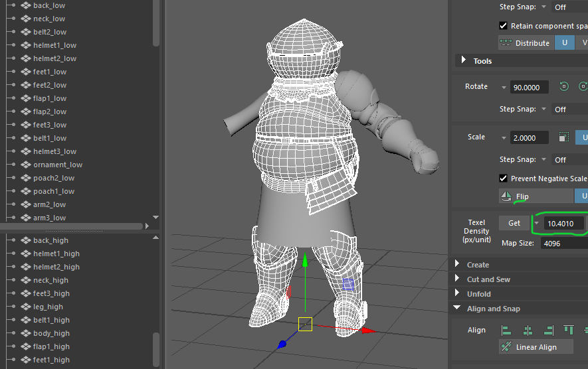588x369 pixels.
Task: Click the scale pivot icon next to Scale field
Action: click(x=563, y=137)
